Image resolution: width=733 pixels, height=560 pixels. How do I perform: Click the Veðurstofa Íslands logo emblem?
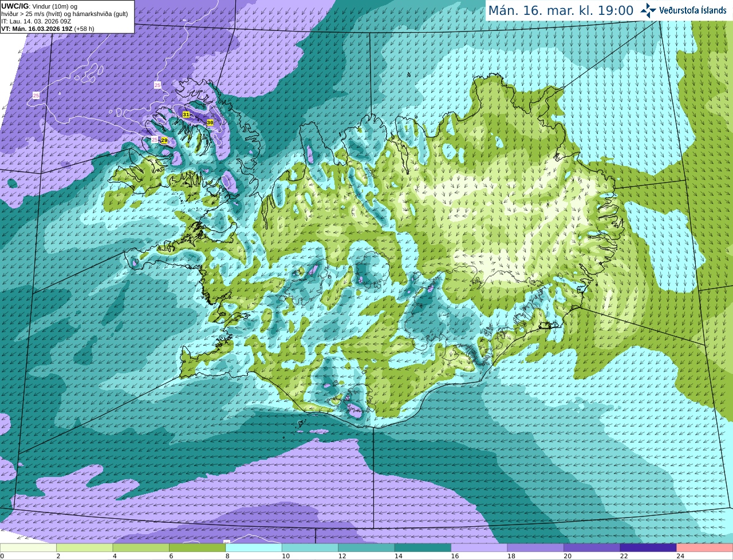648,10
